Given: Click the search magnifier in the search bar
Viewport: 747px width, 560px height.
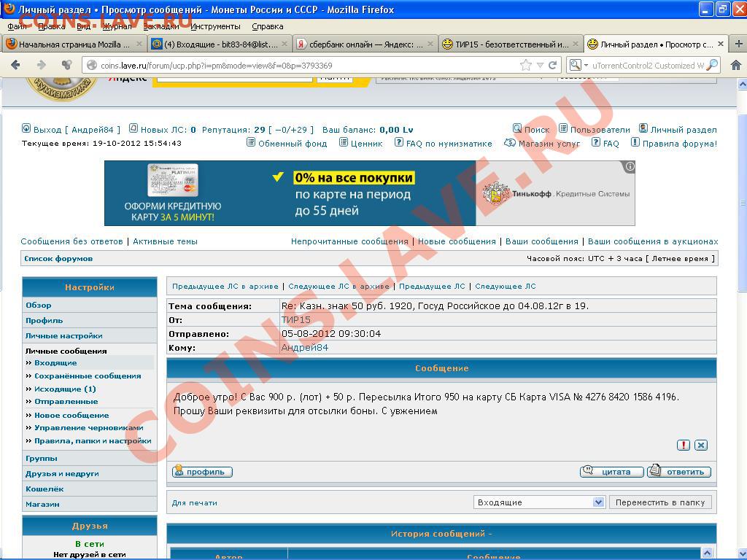Looking at the screenshot, I should pyautogui.click(x=712, y=65).
